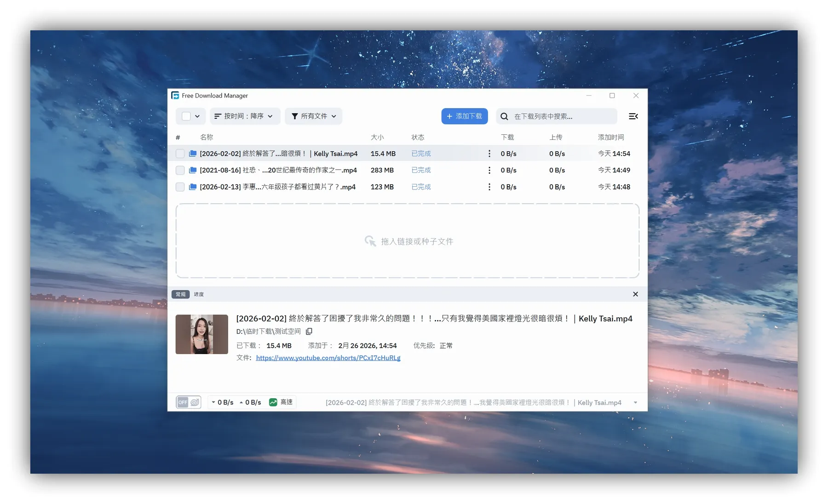This screenshot has width=828, height=504.
Task: Click the Free Download Manager logo icon
Action: coord(175,95)
